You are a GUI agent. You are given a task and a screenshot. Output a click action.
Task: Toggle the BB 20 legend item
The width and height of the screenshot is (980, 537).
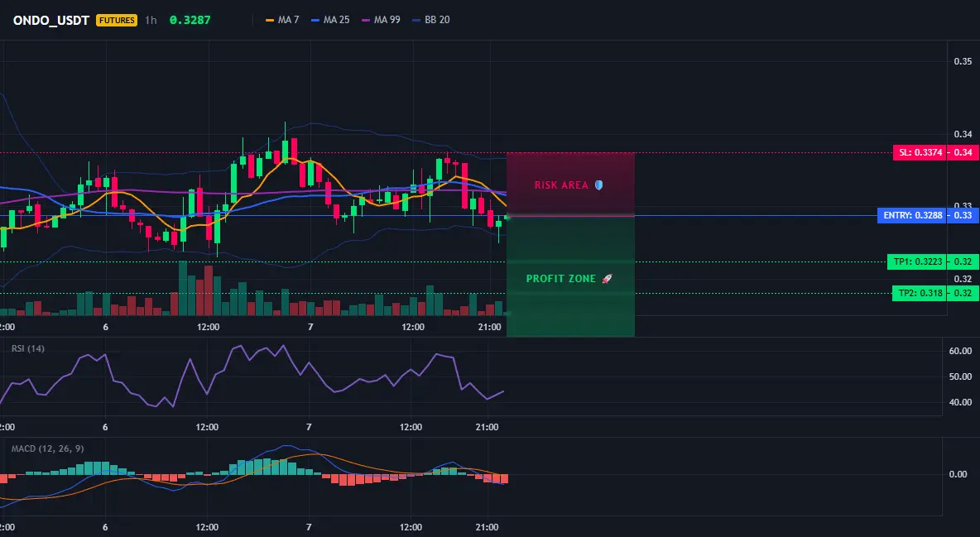(431, 20)
